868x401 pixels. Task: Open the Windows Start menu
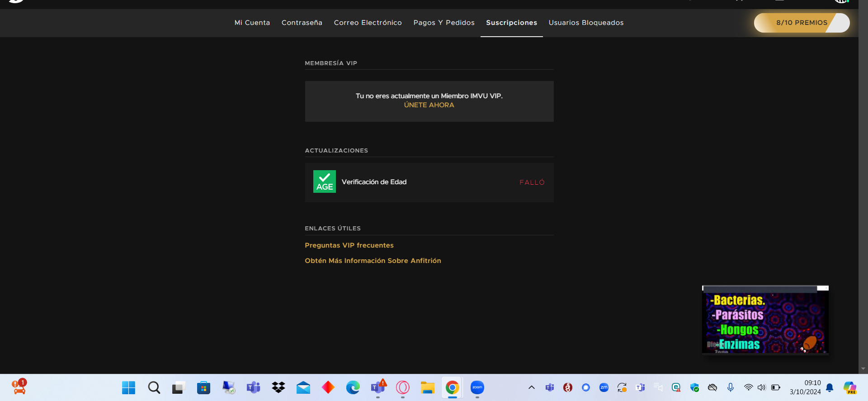[128, 387]
